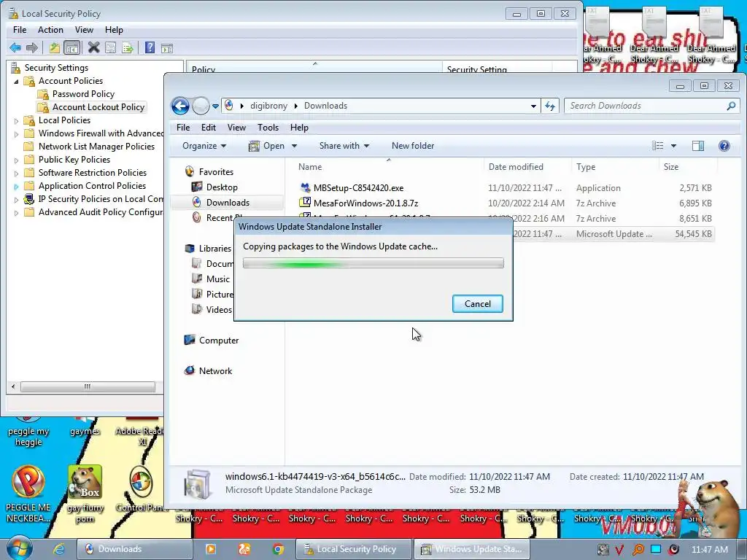Click Downloads taskbar button
Screen dimensions: 747x560
pyautogui.click(x=134, y=549)
